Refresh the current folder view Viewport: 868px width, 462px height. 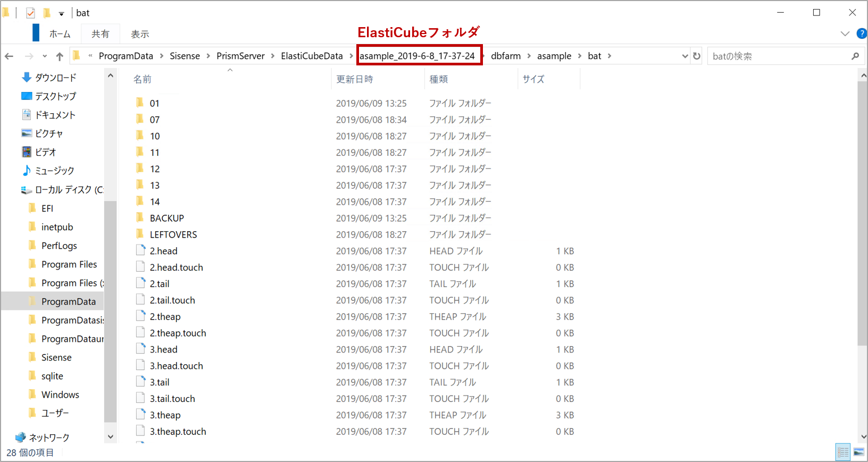click(x=697, y=56)
